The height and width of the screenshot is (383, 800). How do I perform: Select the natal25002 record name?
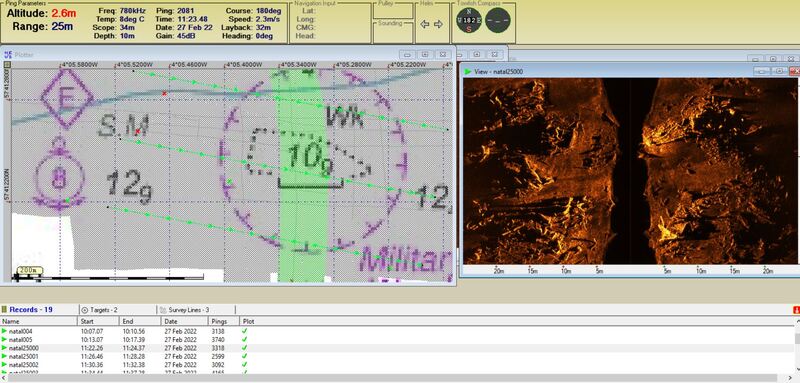[x=23, y=365]
